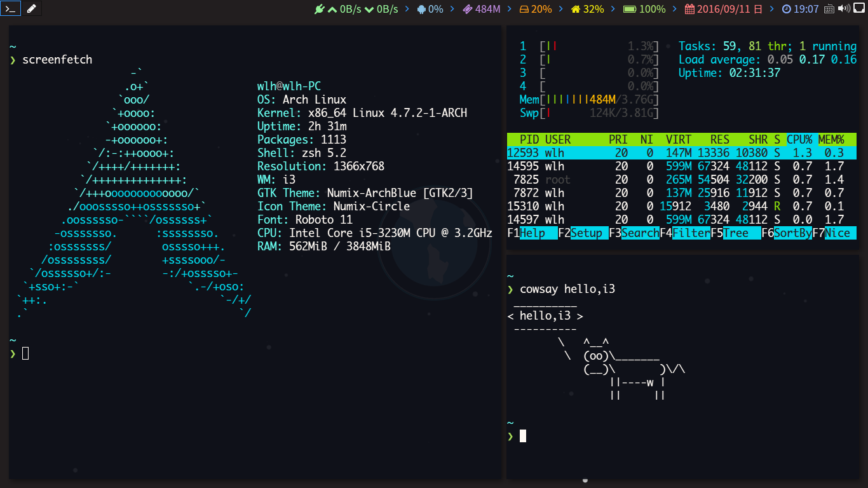The height and width of the screenshot is (488, 868).
Task: Click the 100% battery value
Action: click(653, 9)
